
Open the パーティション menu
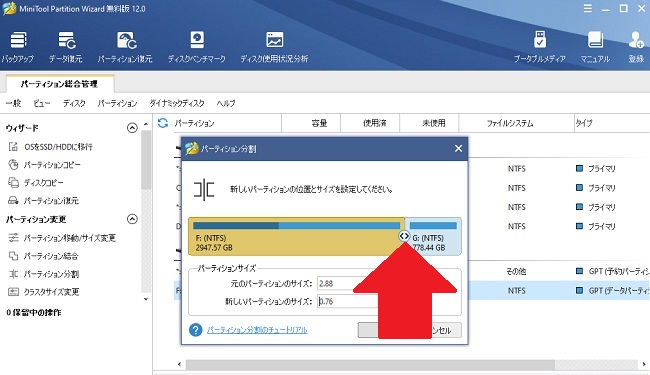117,103
